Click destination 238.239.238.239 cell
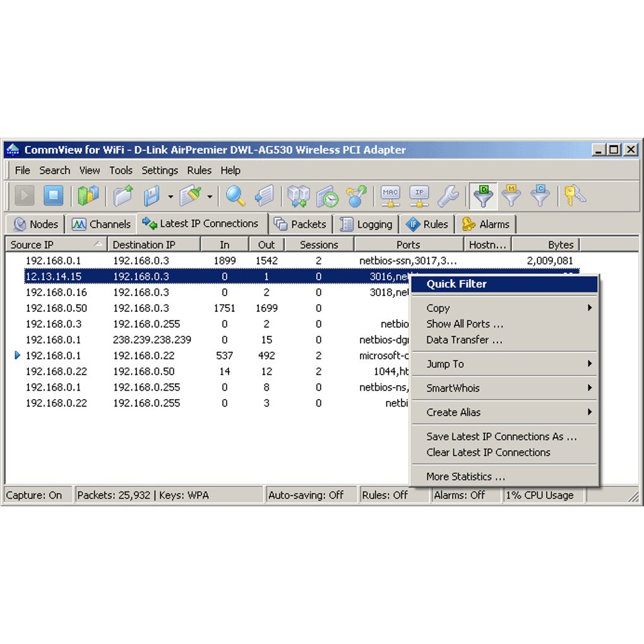The height and width of the screenshot is (644, 644). pyautogui.click(x=152, y=340)
